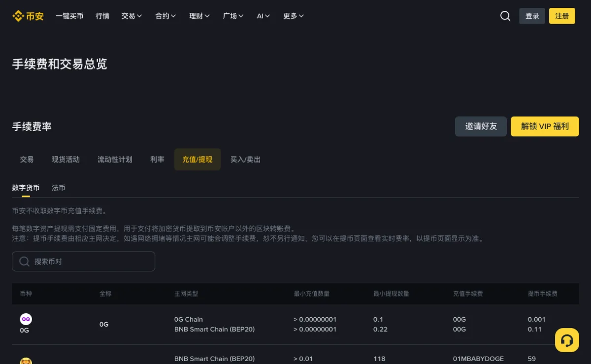
Task: Select the 充值/提现 tab
Action: (197, 160)
